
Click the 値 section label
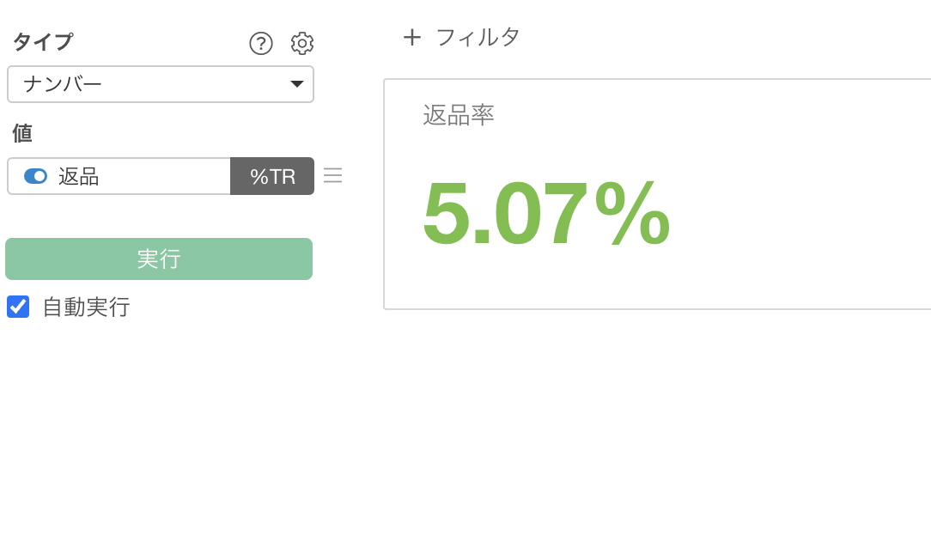coord(22,133)
